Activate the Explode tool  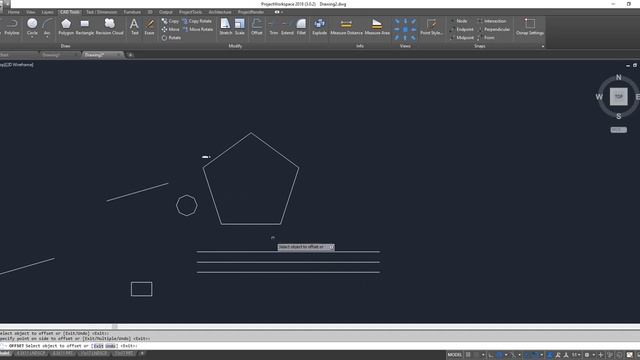pyautogui.click(x=319, y=27)
